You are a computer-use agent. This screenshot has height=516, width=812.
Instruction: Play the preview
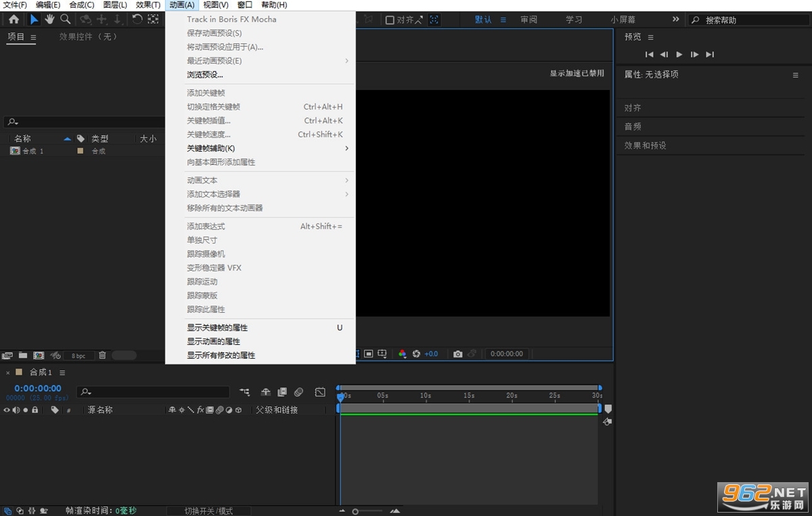click(679, 54)
